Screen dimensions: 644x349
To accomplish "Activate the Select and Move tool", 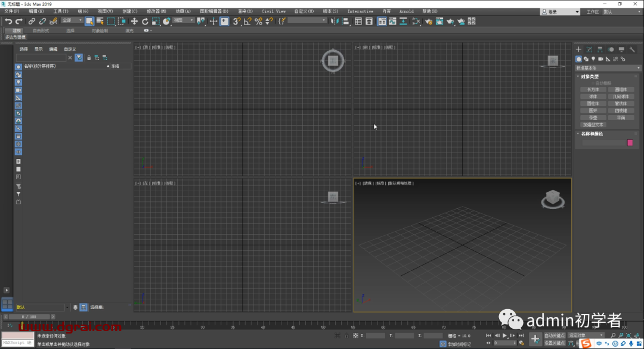I will (134, 21).
